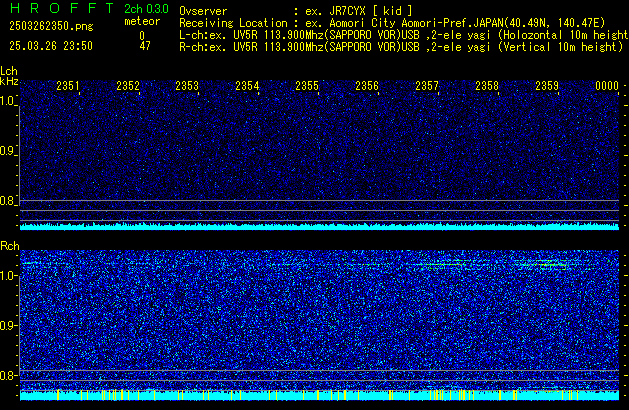Click the 2351 time marker
Viewport: 629px width, 410px height.
tap(68, 86)
